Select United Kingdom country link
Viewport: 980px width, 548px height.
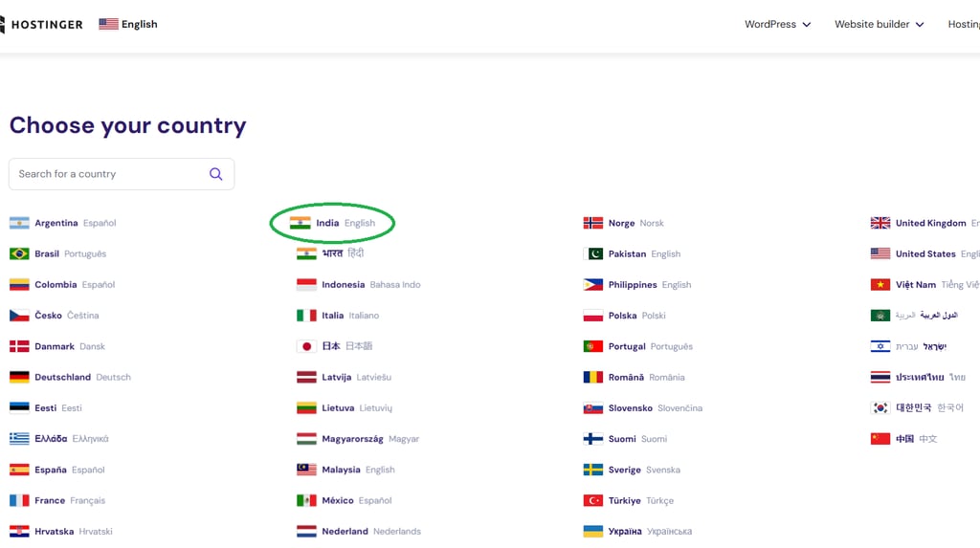[925, 223]
